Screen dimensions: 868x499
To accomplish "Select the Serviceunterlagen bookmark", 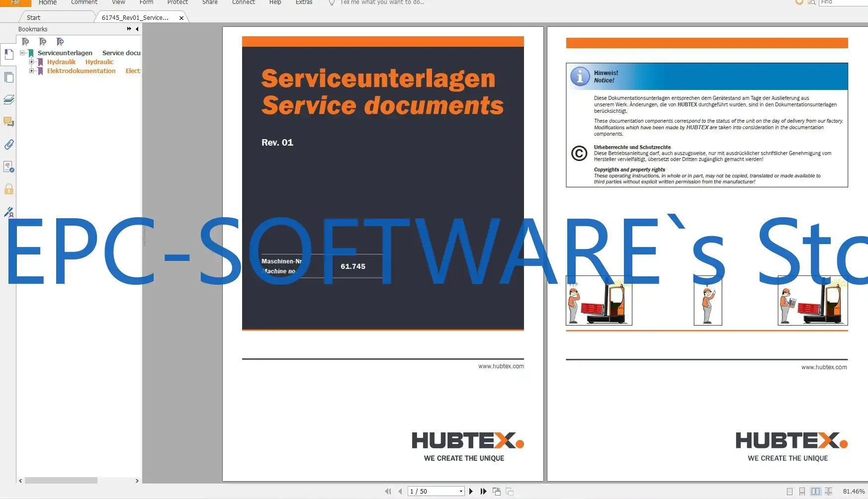I will coord(65,53).
